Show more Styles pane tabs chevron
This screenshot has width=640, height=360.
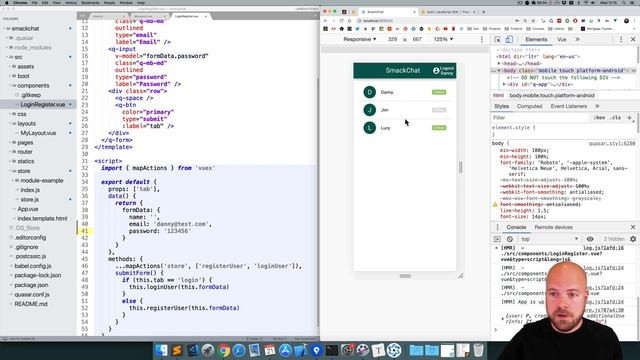[597, 106]
